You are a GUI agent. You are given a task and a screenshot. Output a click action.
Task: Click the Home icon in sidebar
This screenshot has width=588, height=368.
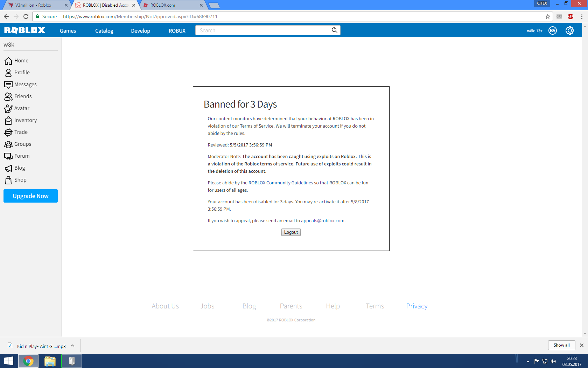(x=8, y=61)
